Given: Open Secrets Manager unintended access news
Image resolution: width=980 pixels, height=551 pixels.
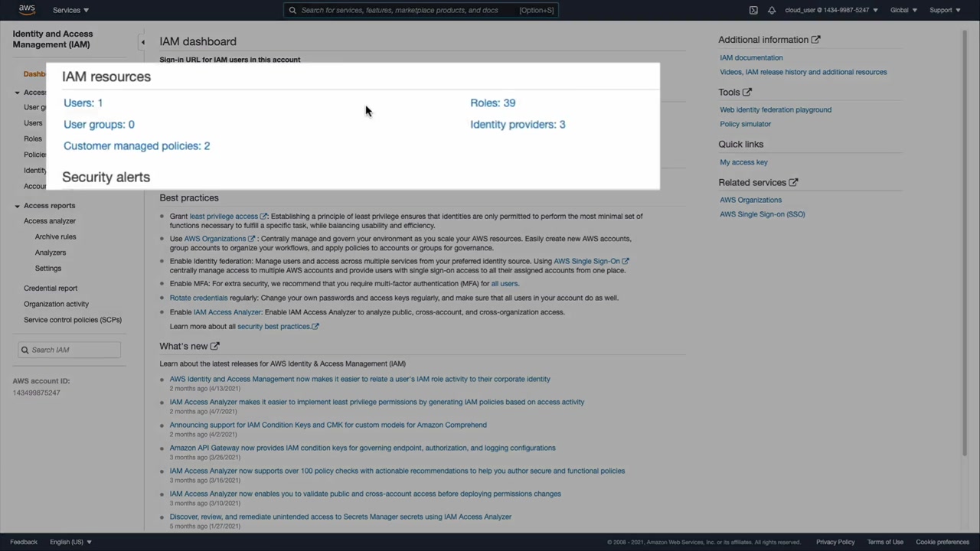Looking at the screenshot, I should (x=341, y=517).
